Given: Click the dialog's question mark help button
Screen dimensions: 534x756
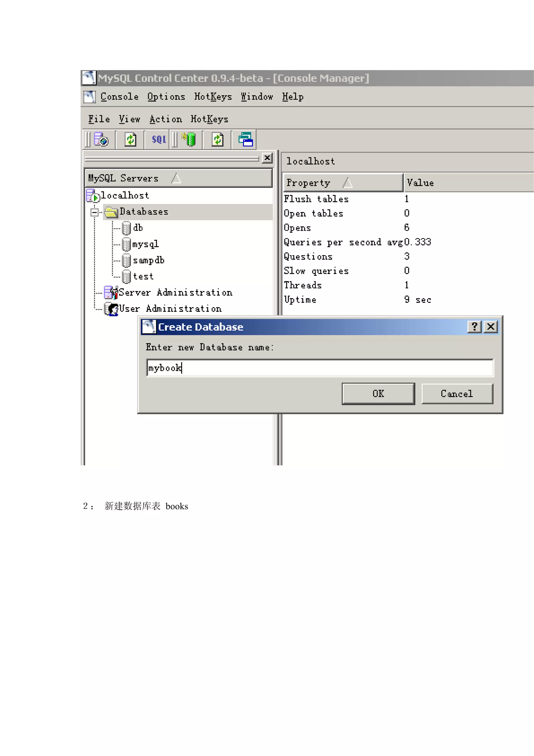Looking at the screenshot, I should 474,327.
